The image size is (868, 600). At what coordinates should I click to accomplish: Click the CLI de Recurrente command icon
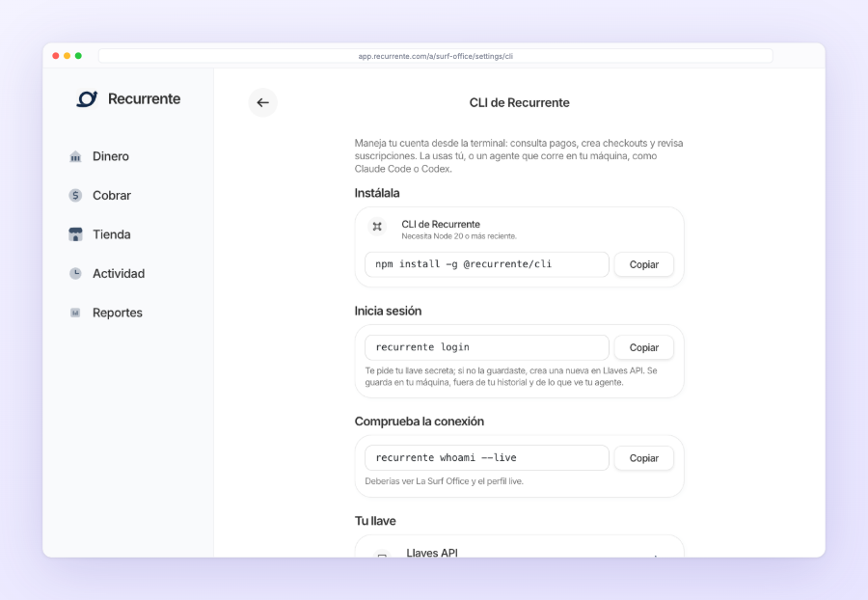(377, 227)
